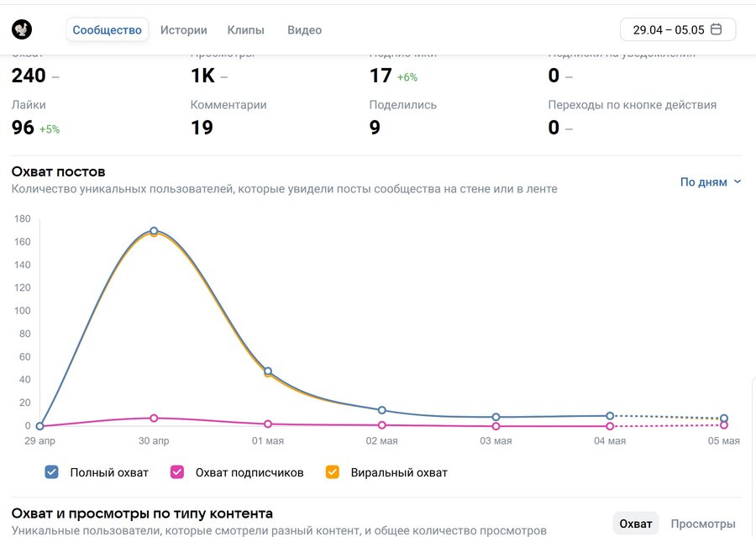Open the Видео tab

point(304,29)
